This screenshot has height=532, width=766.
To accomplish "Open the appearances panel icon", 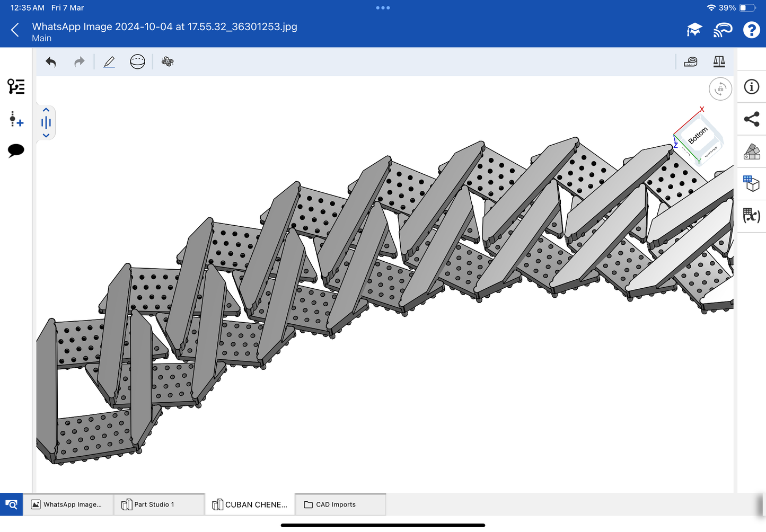I will 751,152.
